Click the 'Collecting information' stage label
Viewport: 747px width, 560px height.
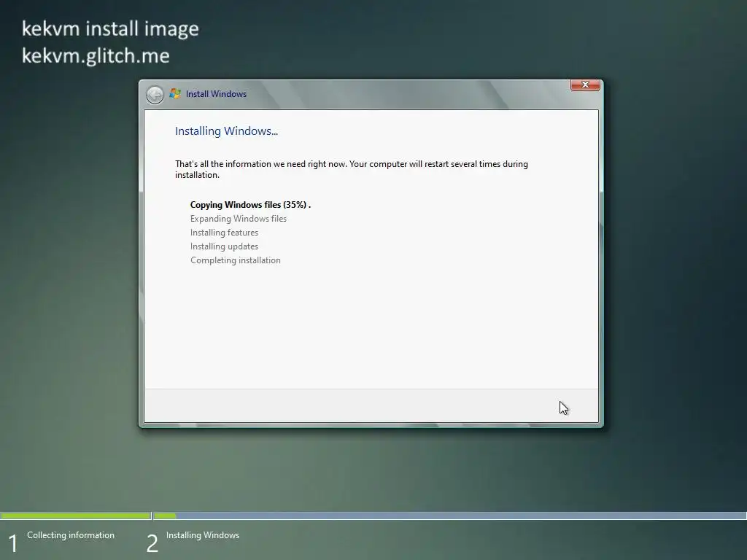(x=71, y=535)
